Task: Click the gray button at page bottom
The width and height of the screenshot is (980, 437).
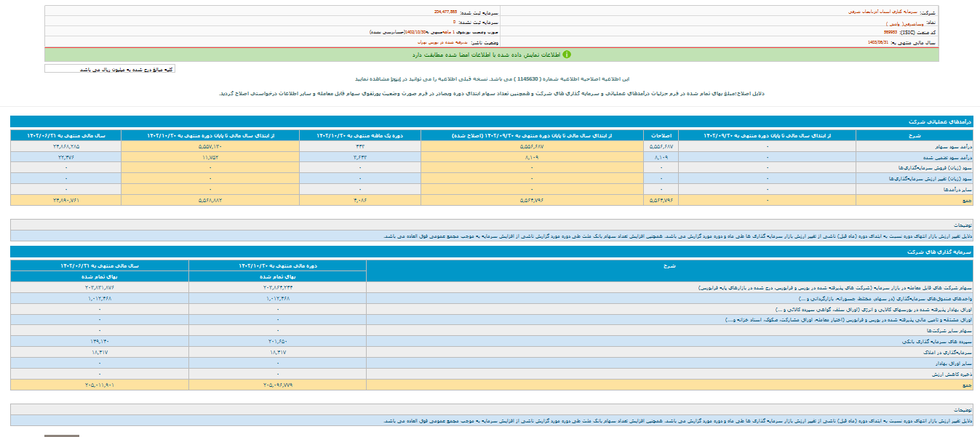Action: [x=62, y=435]
